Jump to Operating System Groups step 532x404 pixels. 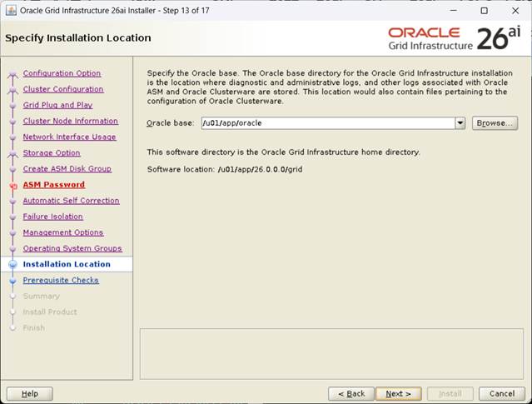click(x=72, y=248)
